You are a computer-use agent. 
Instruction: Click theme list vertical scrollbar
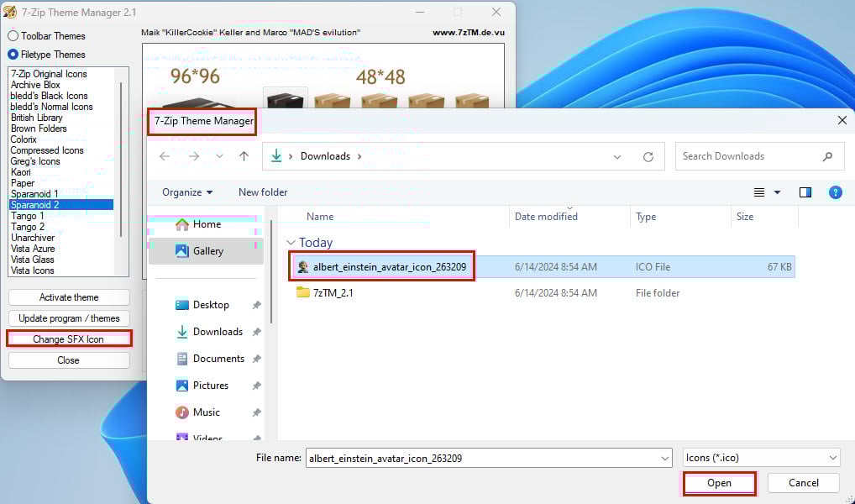click(120, 158)
